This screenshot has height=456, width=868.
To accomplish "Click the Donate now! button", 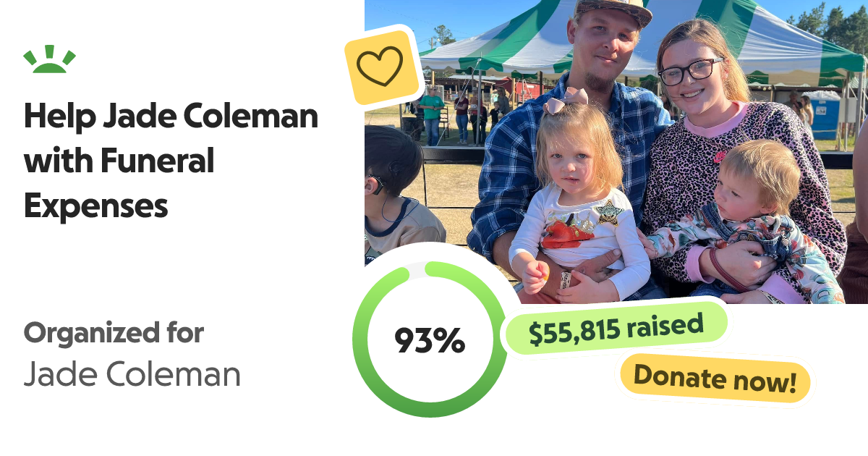I will tap(715, 379).
